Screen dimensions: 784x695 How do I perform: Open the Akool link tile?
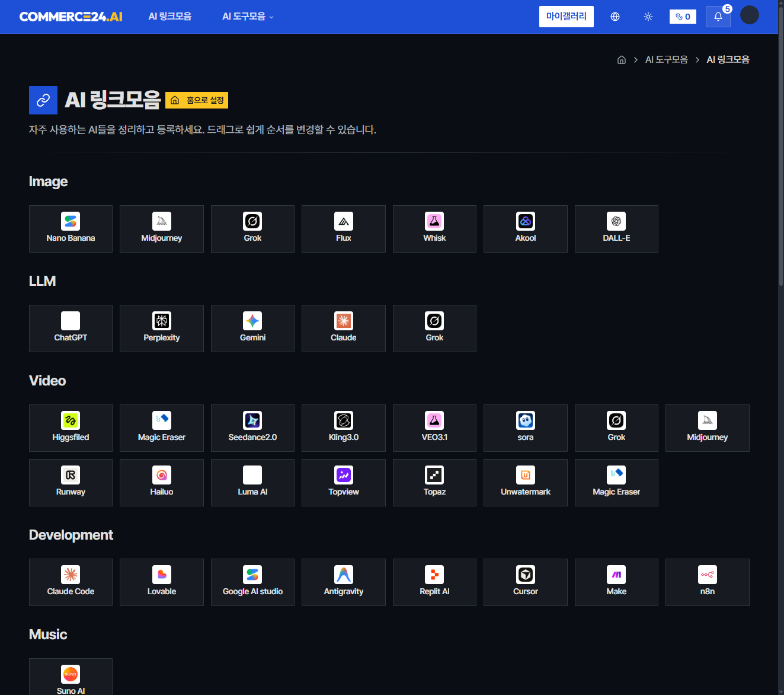pyautogui.click(x=526, y=229)
